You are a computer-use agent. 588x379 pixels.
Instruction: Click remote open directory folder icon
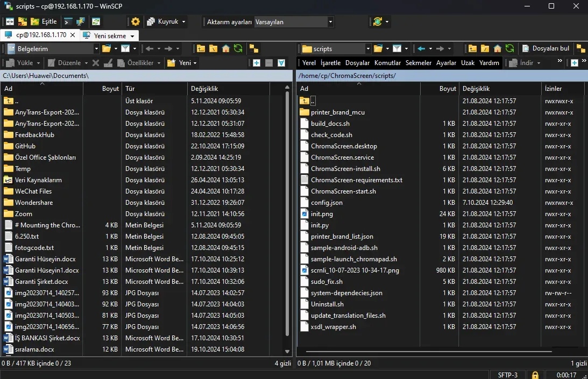coord(378,49)
